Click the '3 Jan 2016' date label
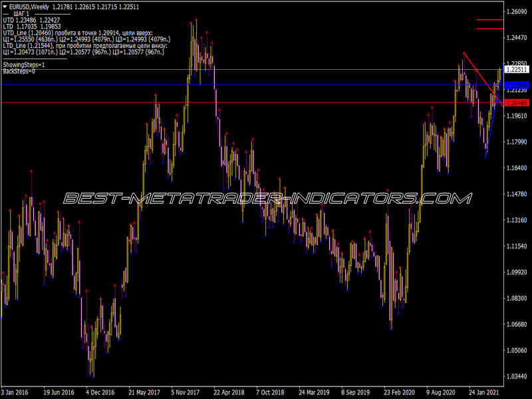 click(x=15, y=392)
